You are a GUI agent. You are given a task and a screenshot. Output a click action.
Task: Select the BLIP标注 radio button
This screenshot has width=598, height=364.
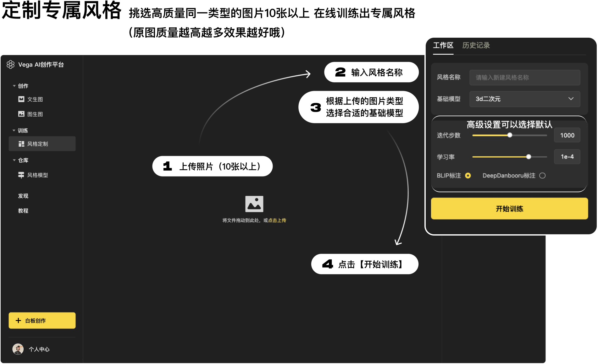pos(468,176)
